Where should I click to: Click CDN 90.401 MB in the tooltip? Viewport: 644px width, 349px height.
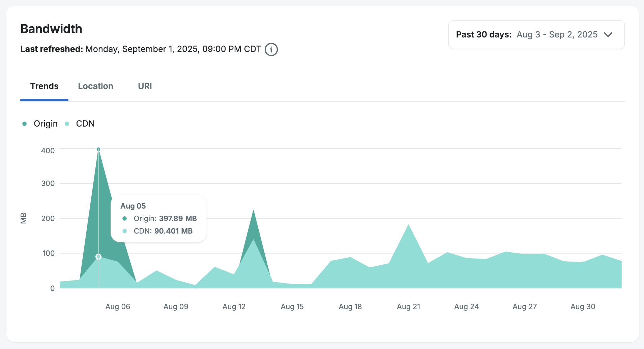[163, 231]
